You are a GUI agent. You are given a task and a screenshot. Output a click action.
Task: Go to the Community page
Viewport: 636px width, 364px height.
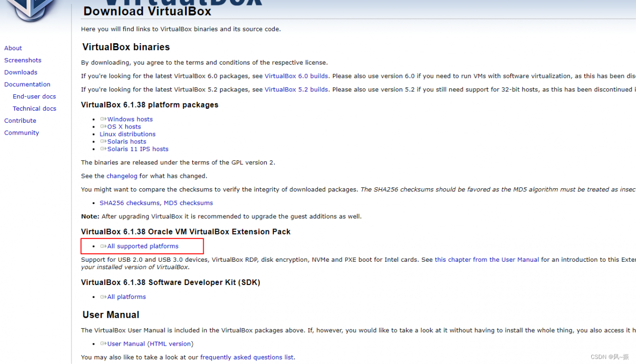pyautogui.click(x=22, y=133)
